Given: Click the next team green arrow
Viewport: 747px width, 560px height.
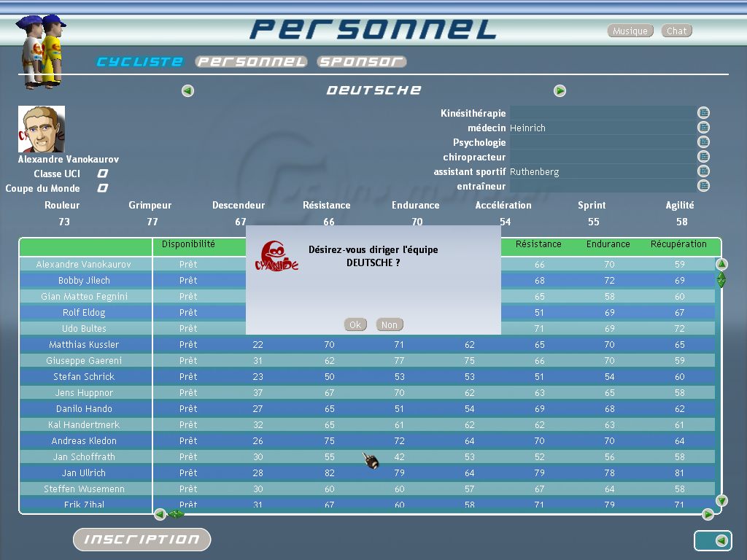Looking at the screenshot, I should tap(560, 91).
